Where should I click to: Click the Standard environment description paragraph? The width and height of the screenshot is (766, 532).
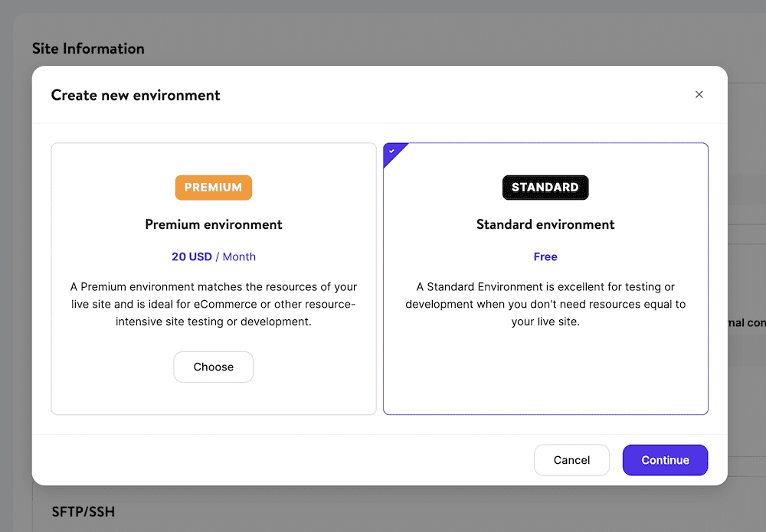tap(545, 304)
